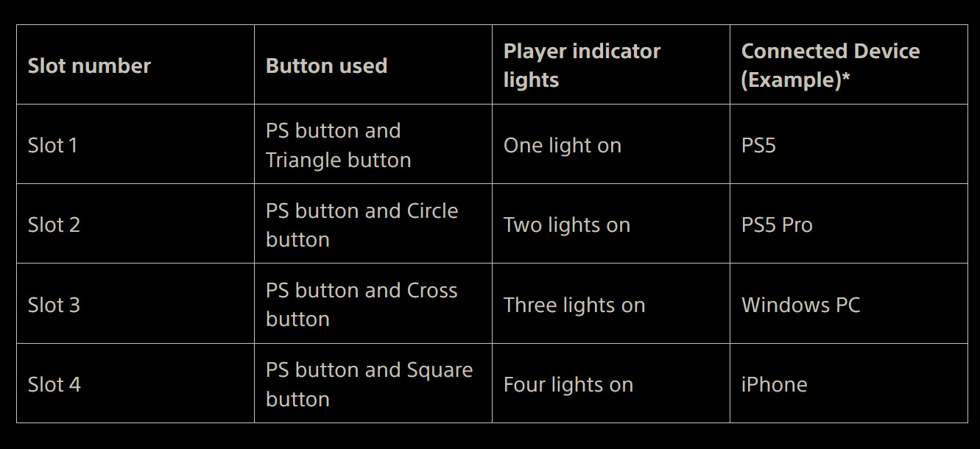The image size is (980, 449).
Task: Click the "Connected Device (Example)*" header
Action: coord(830,66)
